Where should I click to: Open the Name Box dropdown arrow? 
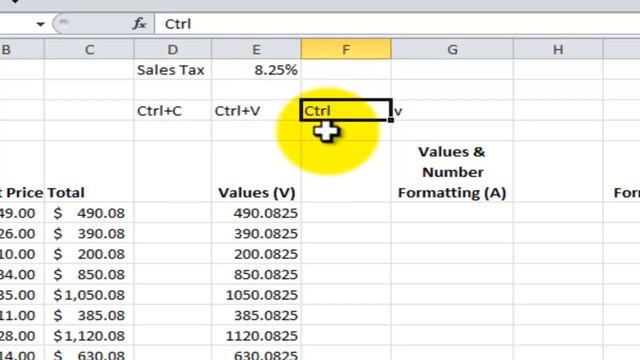(x=40, y=24)
